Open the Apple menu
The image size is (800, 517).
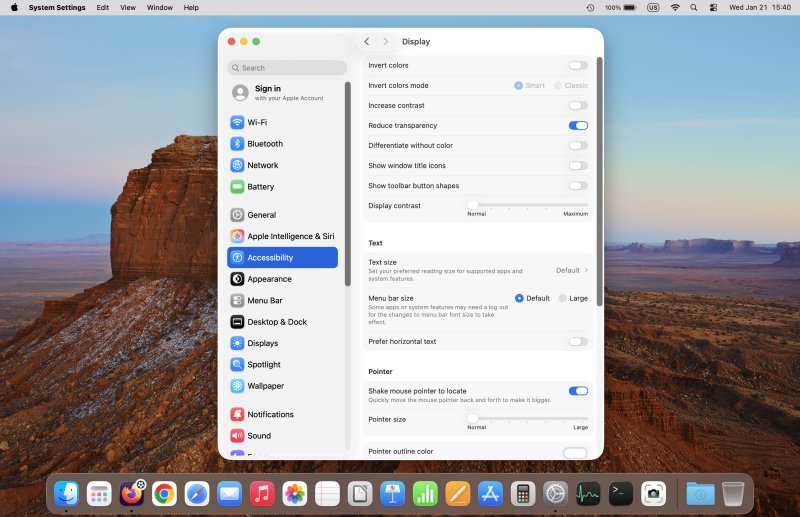pyautogui.click(x=14, y=7)
